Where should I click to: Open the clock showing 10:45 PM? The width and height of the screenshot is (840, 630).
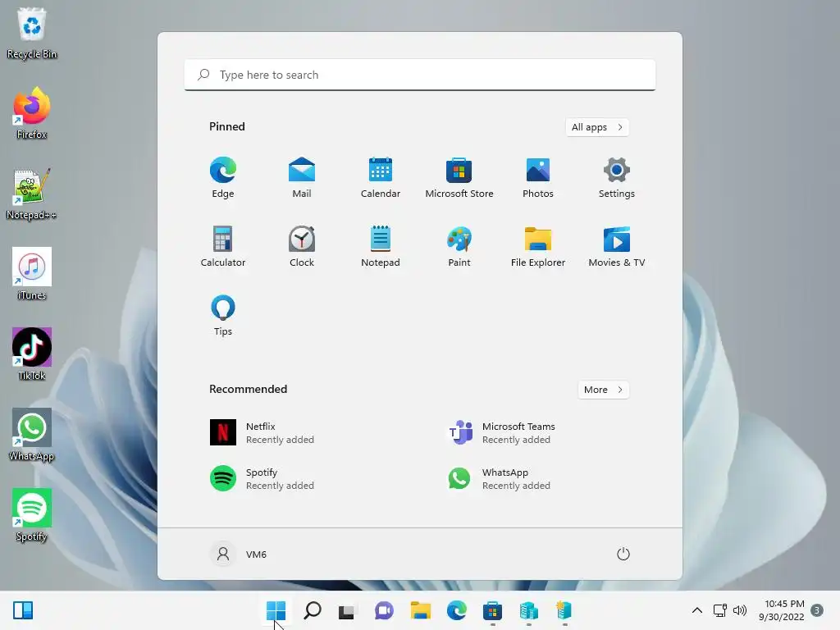[782, 610]
